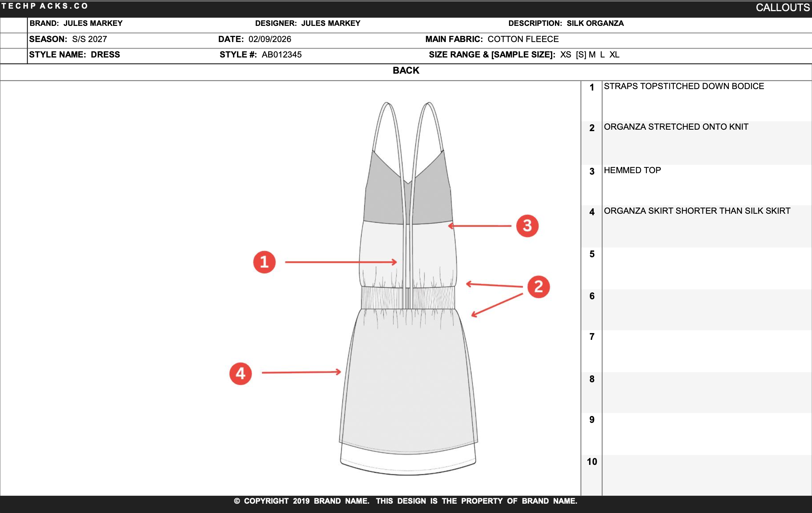This screenshot has height=513, width=812.
Task: Select the sample size [S] indicator
Action: click(x=582, y=55)
